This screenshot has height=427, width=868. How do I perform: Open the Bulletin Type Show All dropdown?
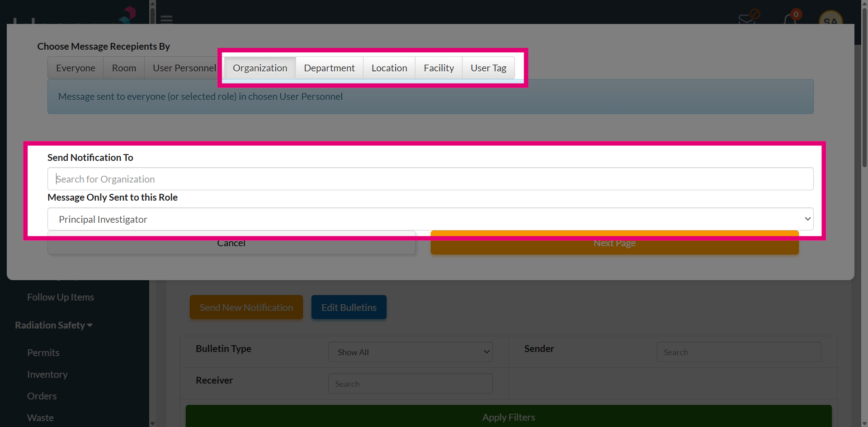click(x=410, y=352)
